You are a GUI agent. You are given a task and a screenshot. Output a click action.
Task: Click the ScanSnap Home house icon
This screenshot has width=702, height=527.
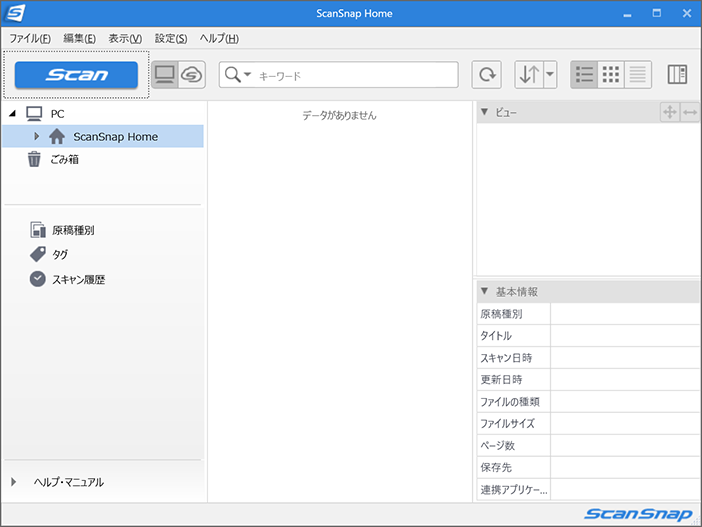click(x=57, y=136)
